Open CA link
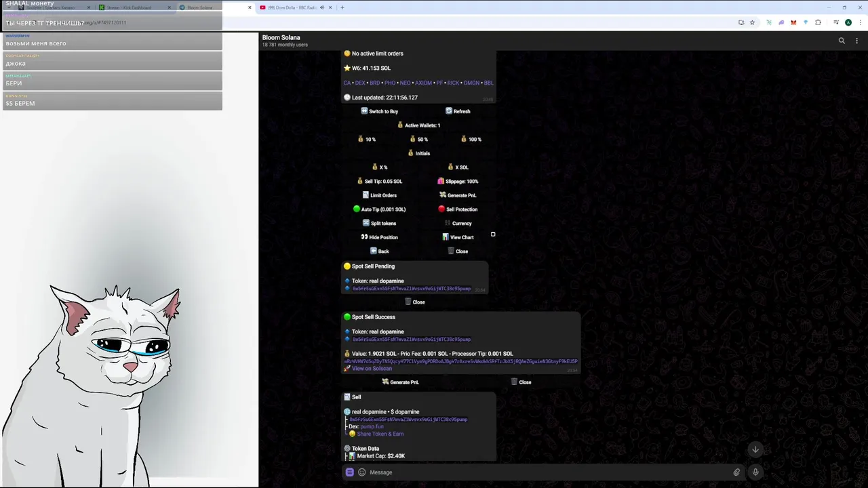This screenshot has width=868, height=488. pyautogui.click(x=347, y=83)
